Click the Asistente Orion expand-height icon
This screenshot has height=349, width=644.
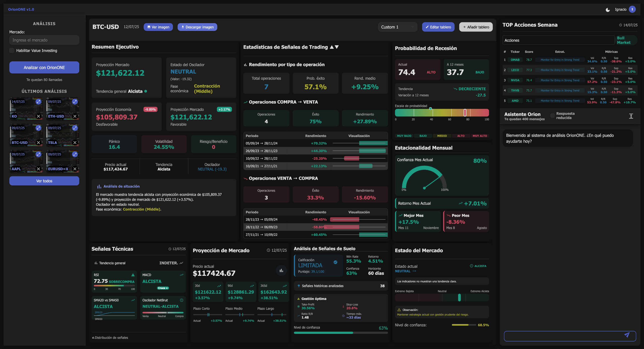pos(631,116)
